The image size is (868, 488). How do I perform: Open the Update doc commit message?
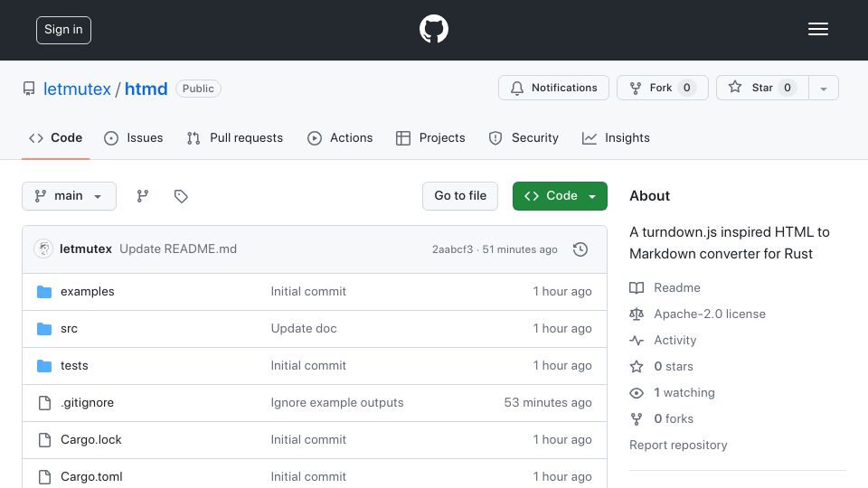[x=304, y=329]
